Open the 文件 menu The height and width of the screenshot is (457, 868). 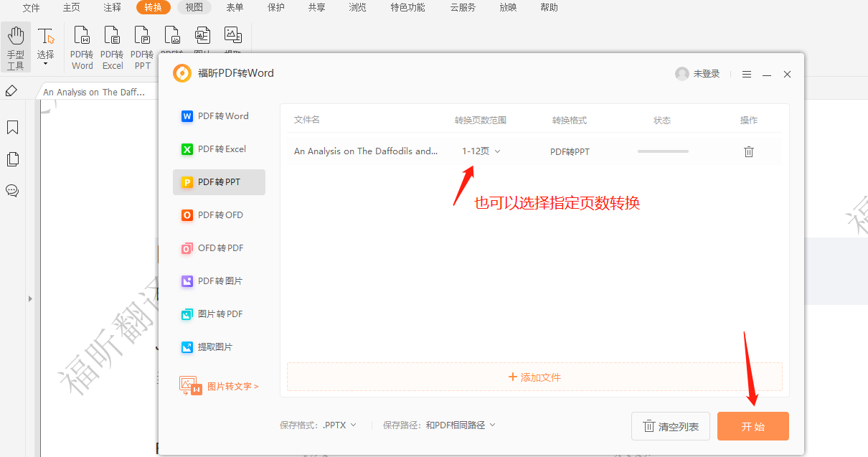pyautogui.click(x=31, y=7)
